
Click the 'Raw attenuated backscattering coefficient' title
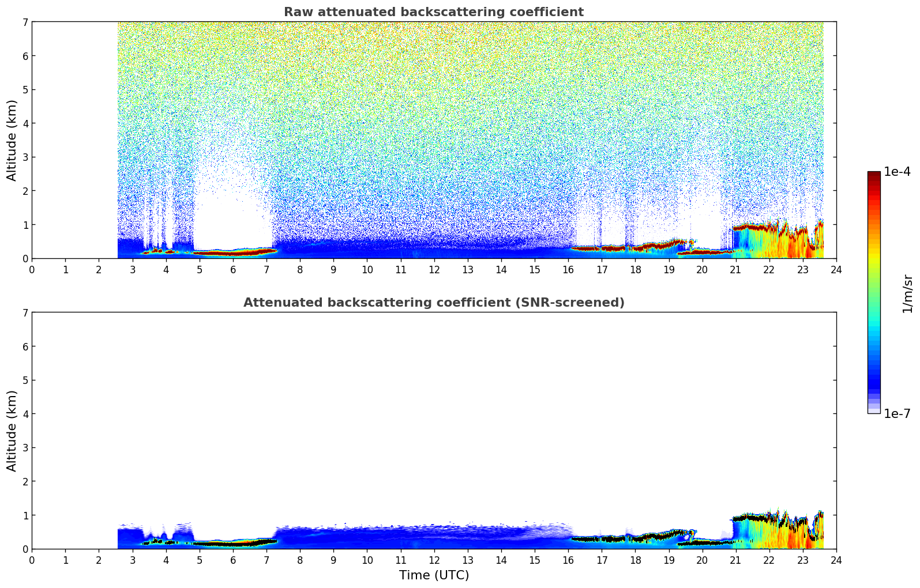(434, 12)
